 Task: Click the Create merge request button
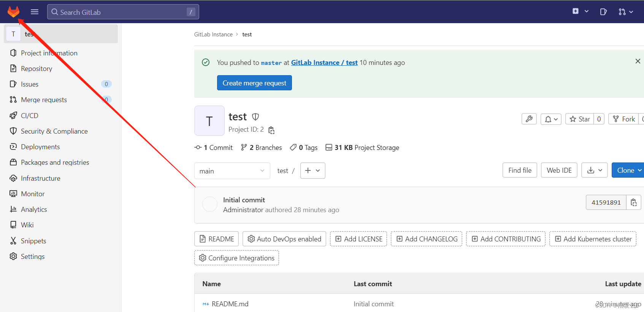pos(254,83)
